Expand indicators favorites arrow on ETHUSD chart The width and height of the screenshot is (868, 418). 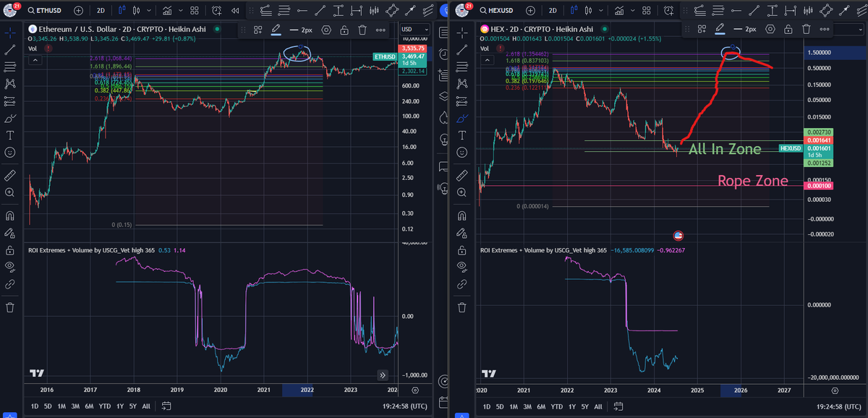tap(181, 11)
